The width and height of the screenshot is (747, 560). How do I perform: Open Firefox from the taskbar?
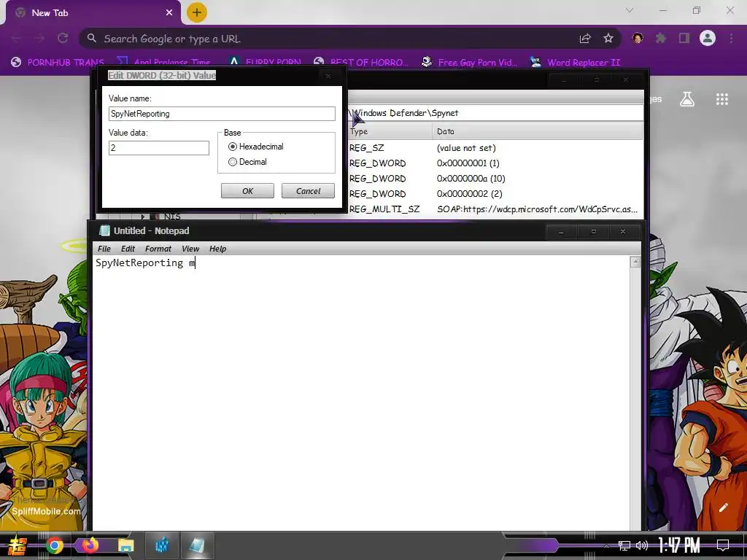[x=90, y=545]
